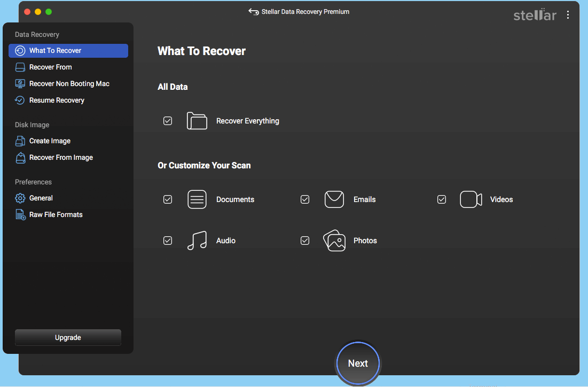Screen dimensions: 588x387
Task: Toggle the Photos checkbox
Action: click(305, 241)
